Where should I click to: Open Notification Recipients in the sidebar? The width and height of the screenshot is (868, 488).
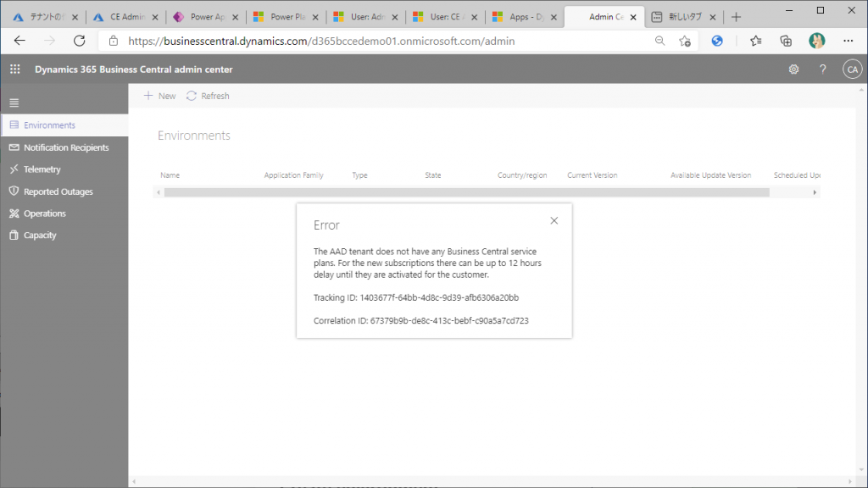point(64,147)
